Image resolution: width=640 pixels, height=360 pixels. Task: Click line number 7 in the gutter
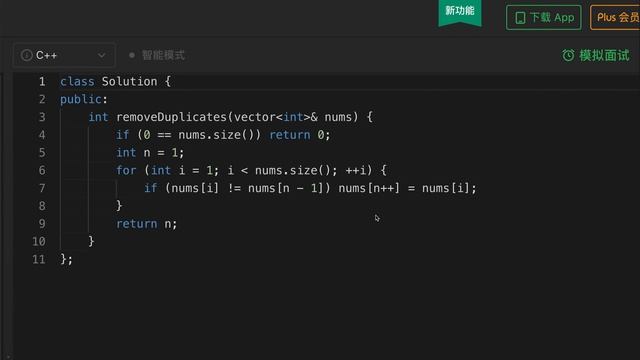point(42,188)
